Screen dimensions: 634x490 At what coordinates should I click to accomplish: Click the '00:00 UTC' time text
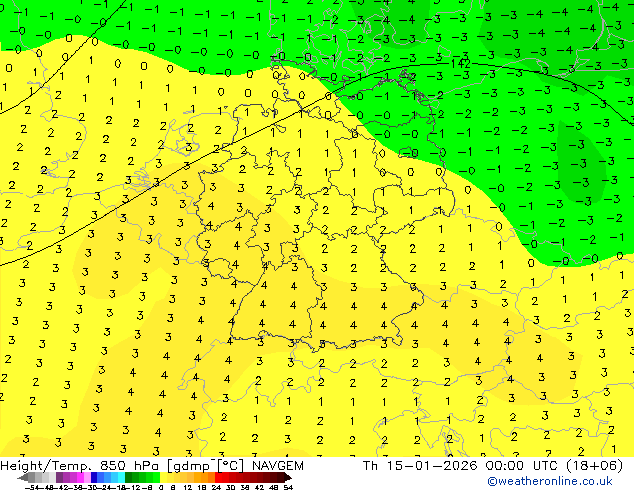coord(522,466)
